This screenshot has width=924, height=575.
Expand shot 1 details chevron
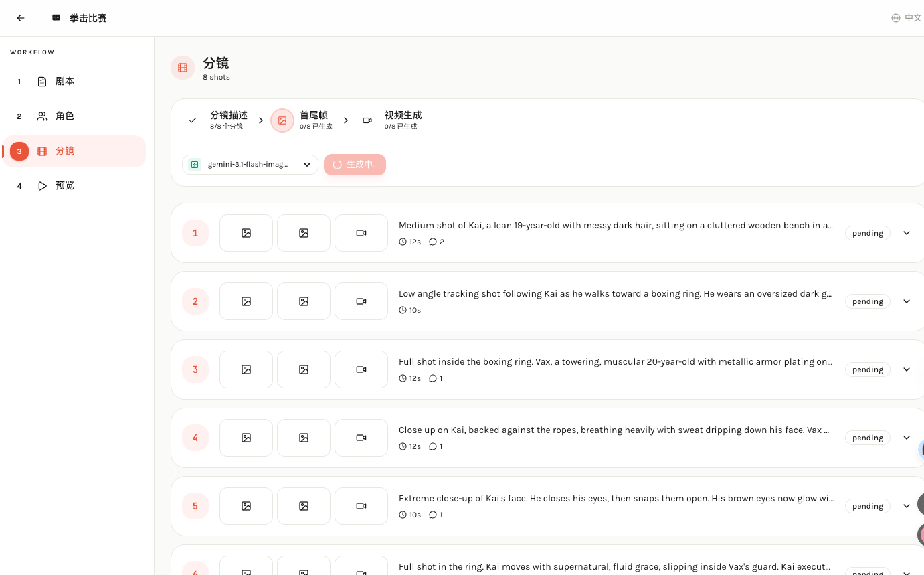coord(907,233)
